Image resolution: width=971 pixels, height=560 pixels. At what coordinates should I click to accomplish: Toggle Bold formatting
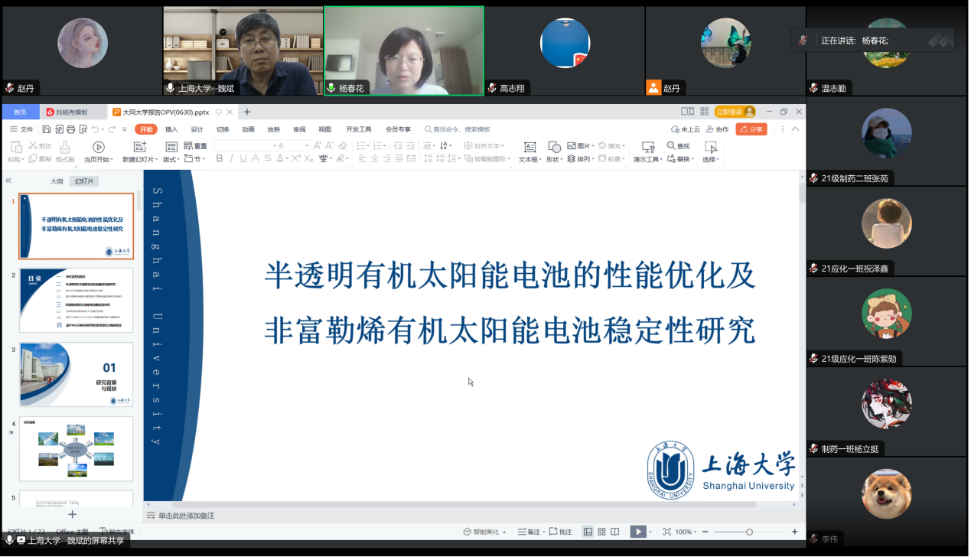[220, 158]
